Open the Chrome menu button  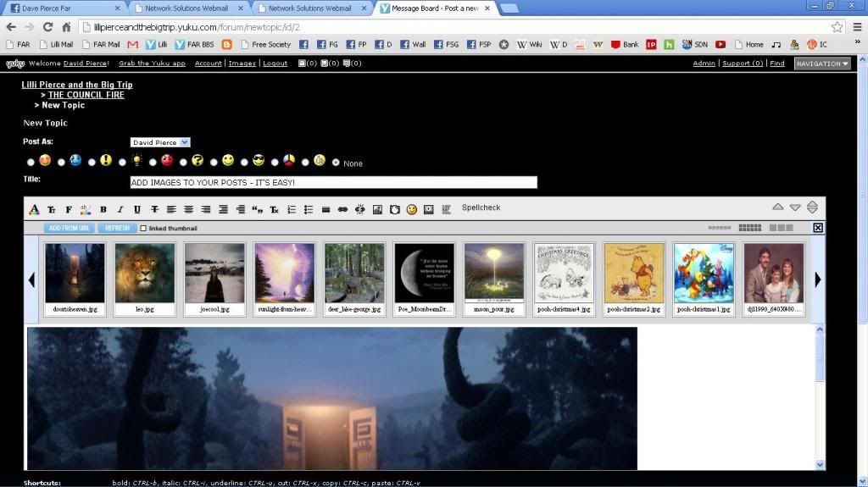click(x=858, y=26)
